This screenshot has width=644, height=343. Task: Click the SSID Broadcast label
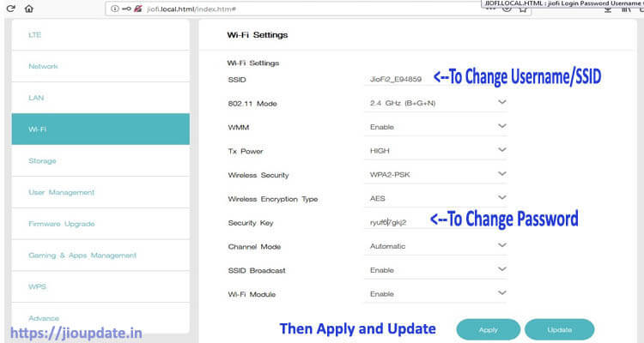[257, 270]
